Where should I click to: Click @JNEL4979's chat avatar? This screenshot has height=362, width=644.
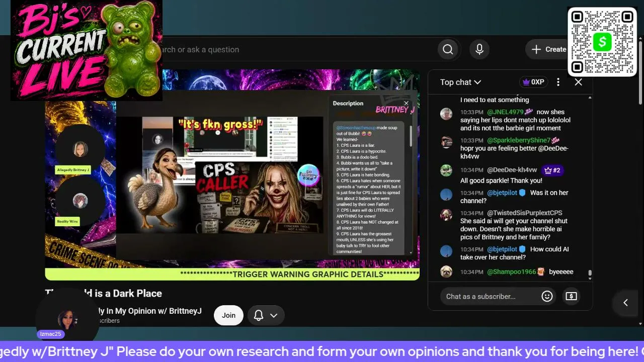coord(446,114)
